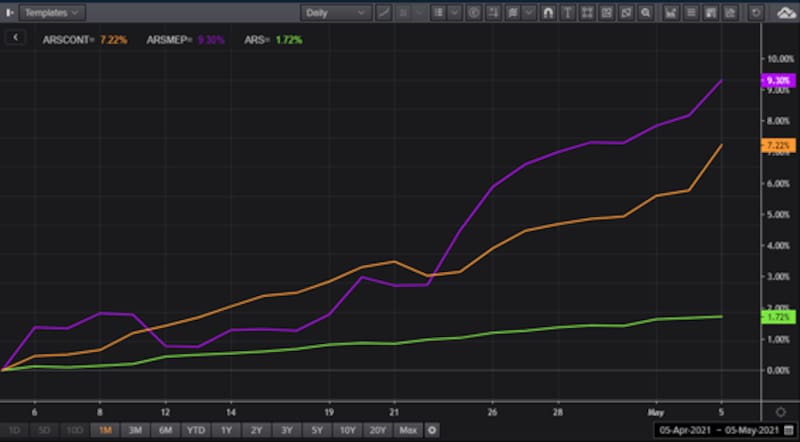Collapse the legend with left arrow
This screenshot has width=800, height=442.
tap(16, 37)
